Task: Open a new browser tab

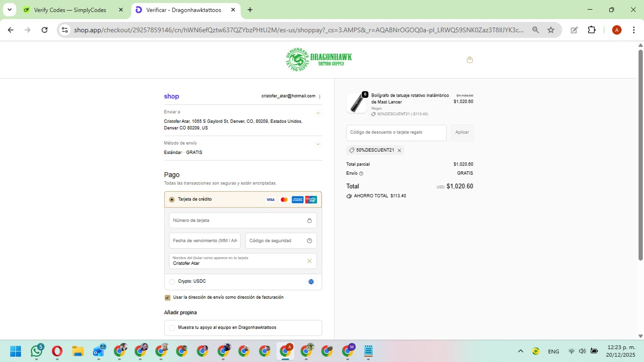Action: tap(250, 10)
